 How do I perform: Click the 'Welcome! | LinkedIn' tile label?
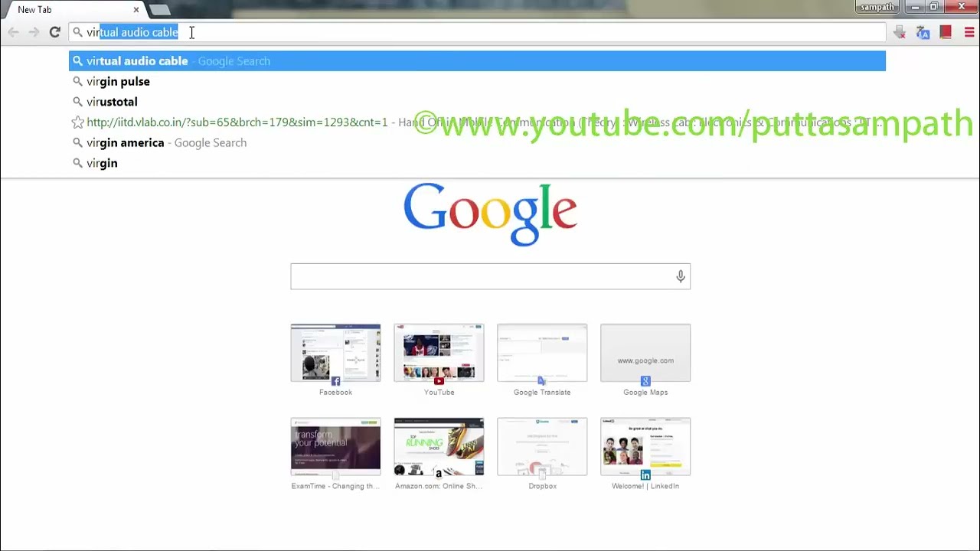coord(645,486)
